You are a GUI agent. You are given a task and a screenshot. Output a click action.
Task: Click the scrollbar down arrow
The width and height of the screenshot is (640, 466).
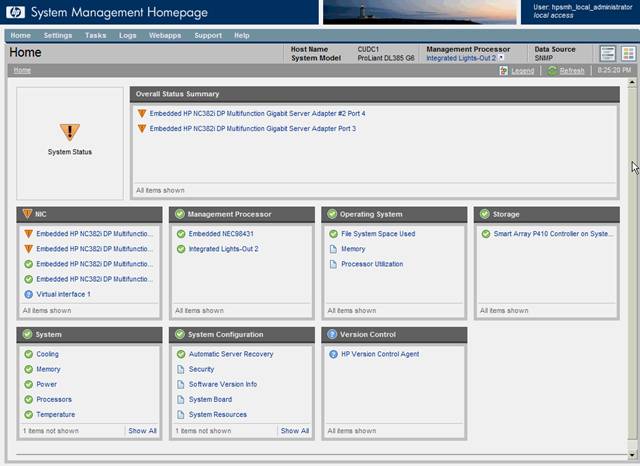[x=632, y=454]
